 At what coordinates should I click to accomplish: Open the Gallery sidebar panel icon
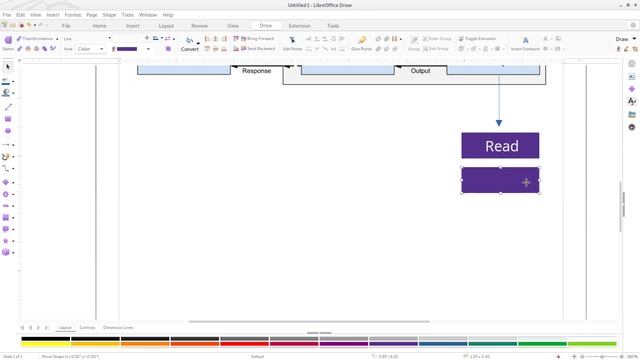[x=632, y=114]
